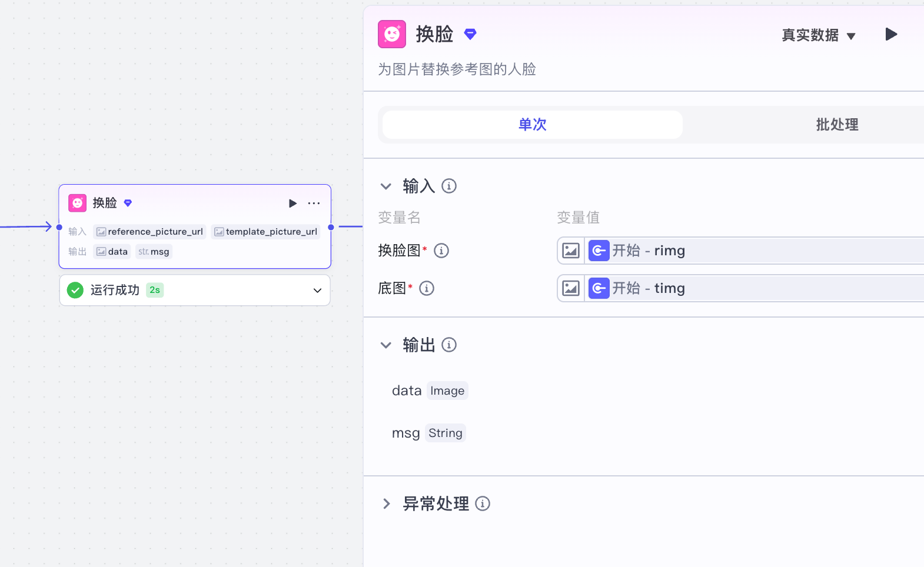Click the blue diamond badge beside panel title
Viewport: 924px width, 567px height.
point(470,34)
